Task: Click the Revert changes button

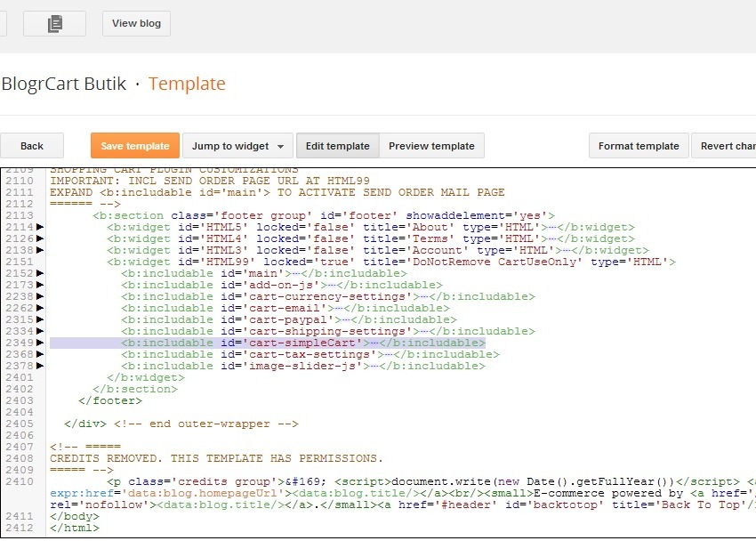Action: (x=724, y=146)
